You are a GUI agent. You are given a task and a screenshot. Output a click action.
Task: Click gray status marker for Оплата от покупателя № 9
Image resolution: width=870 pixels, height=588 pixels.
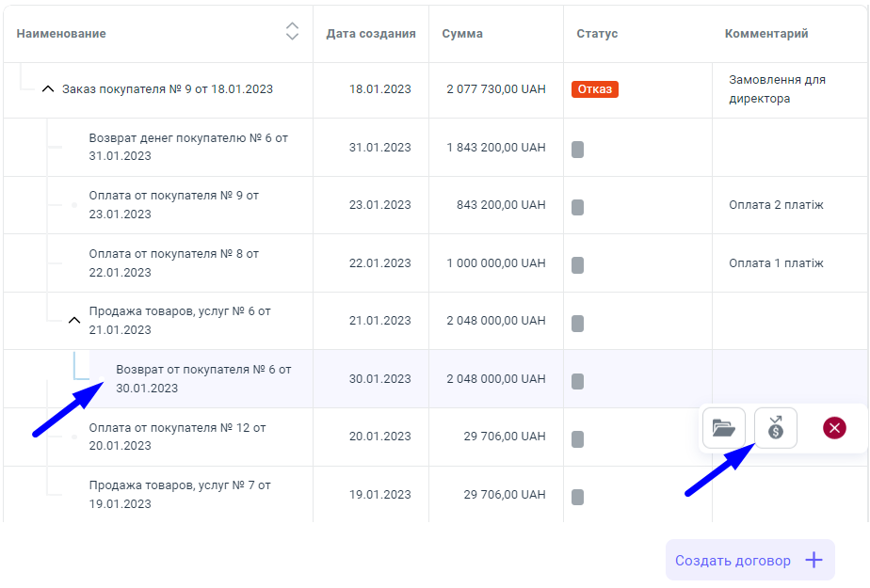[x=577, y=206]
